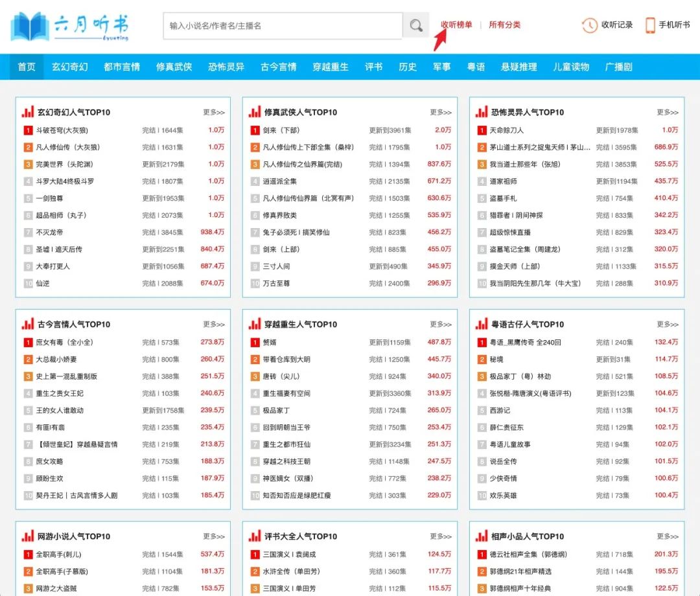Image resolution: width=700 pixels, height=596 pixels.
Task: Open the book 重生之贵女王妃
Action: tap(60, 393)
